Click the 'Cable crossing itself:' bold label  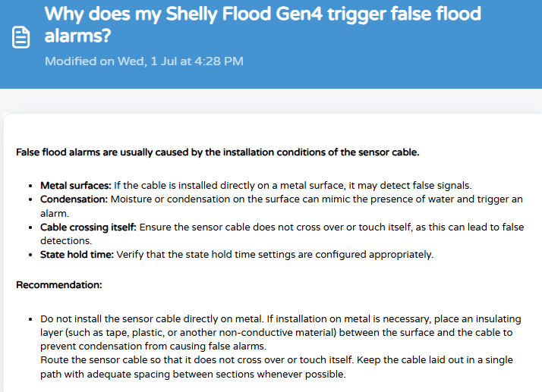point(88,227)
